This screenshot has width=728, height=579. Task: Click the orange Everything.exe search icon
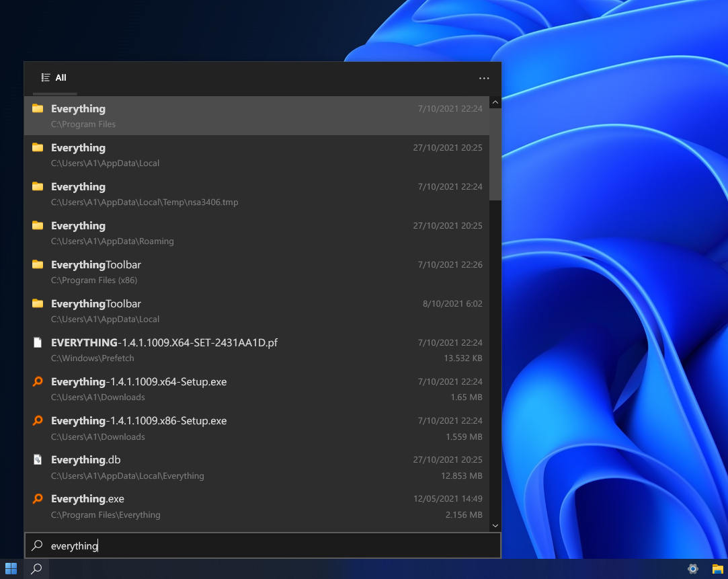[38, 498]
